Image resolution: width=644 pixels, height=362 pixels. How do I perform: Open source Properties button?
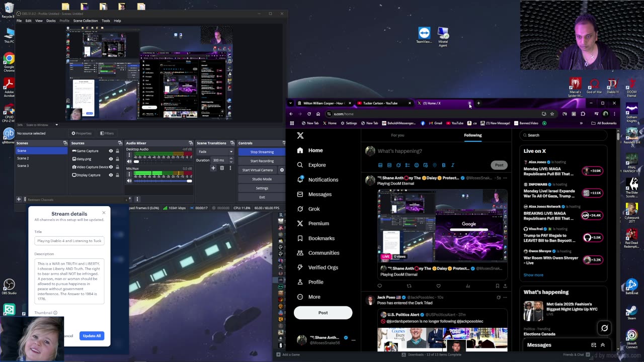click(82, 133)
